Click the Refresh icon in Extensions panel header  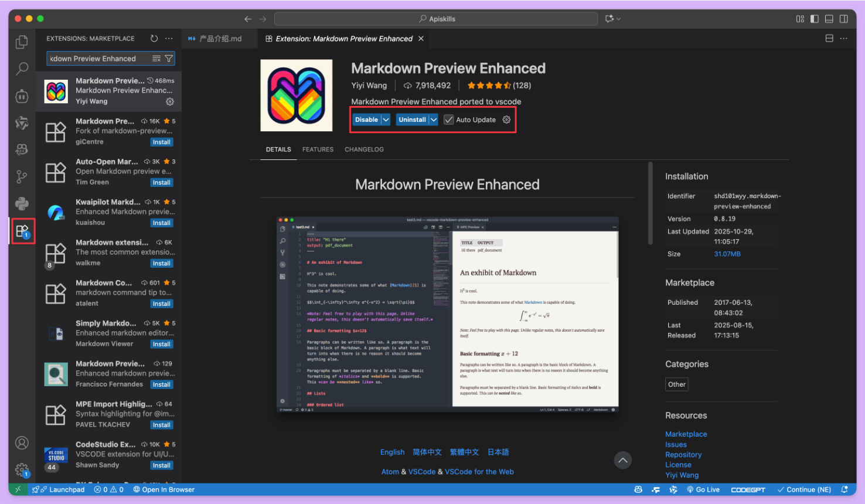(154, 38)
